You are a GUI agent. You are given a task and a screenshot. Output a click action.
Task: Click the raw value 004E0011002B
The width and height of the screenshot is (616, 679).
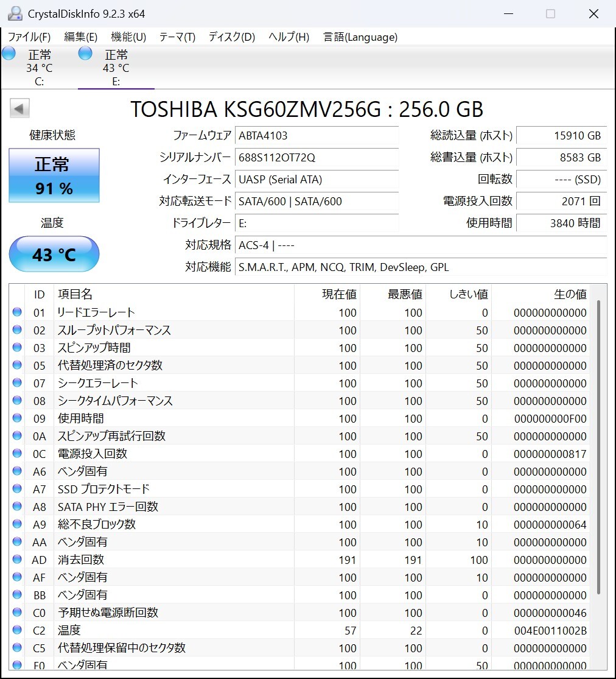point(550,630)
